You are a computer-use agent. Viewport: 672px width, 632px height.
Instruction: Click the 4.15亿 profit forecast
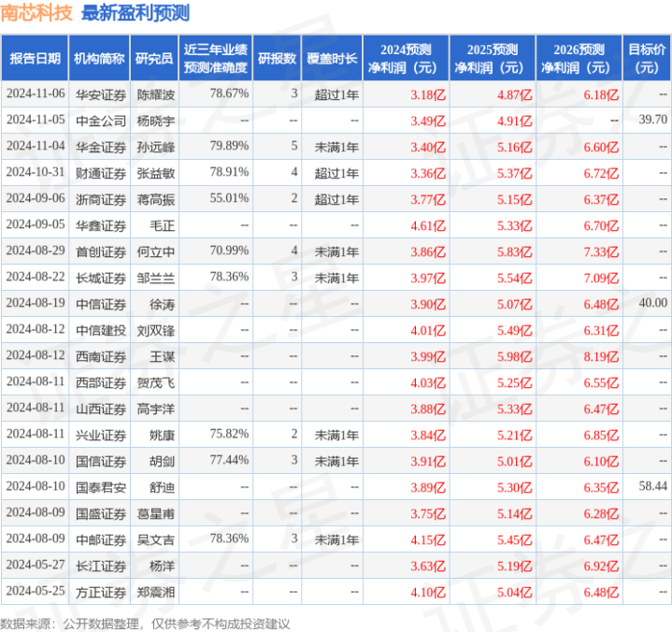click(428, 539)
